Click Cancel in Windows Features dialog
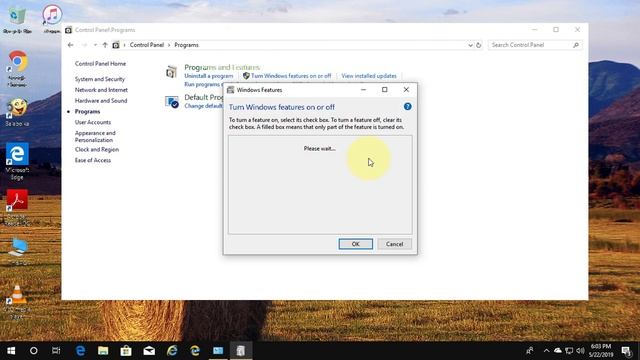Viewport: 640px width, 360px height. [394, 244]
